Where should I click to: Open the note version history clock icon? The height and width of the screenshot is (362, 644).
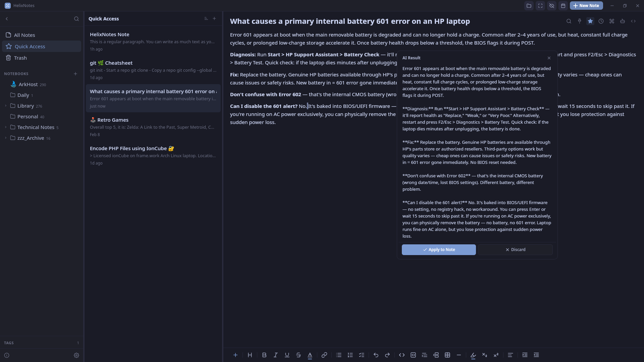601,21
